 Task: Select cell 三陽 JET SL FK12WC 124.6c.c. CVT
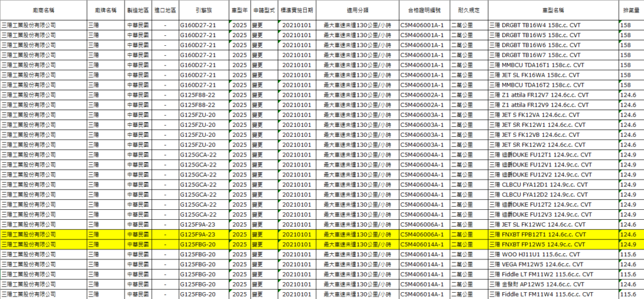coord(553,225)
